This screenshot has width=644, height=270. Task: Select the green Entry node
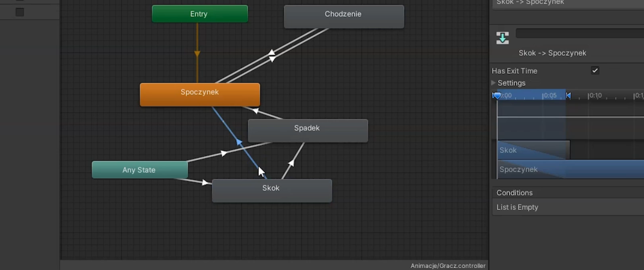[200, 14]
